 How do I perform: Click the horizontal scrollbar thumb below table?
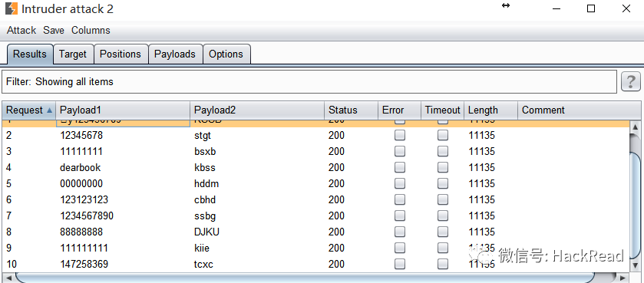(x=306, y=278)
